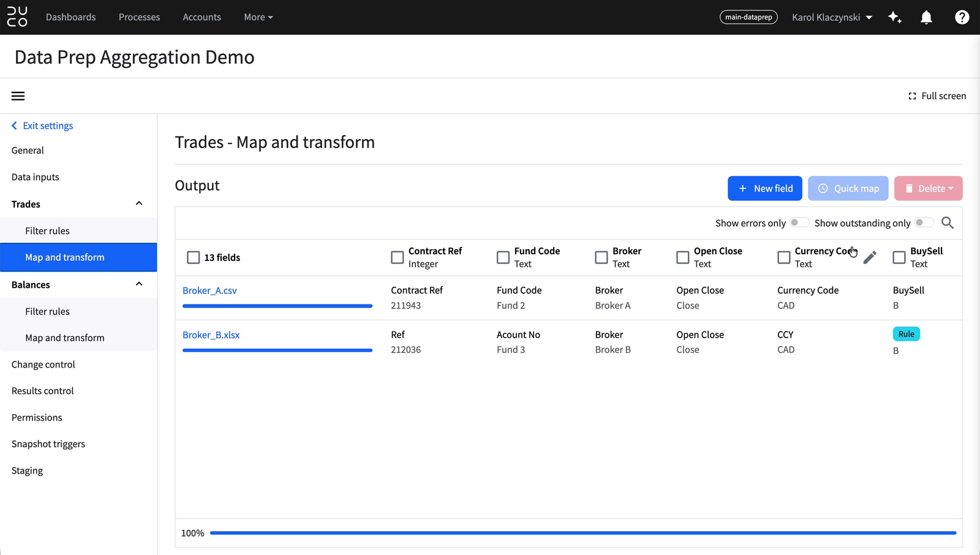Viewport: 980px width, 555px height.
Task: Check the Currency Code field checkbox
Action: click(x=784, y=257)
